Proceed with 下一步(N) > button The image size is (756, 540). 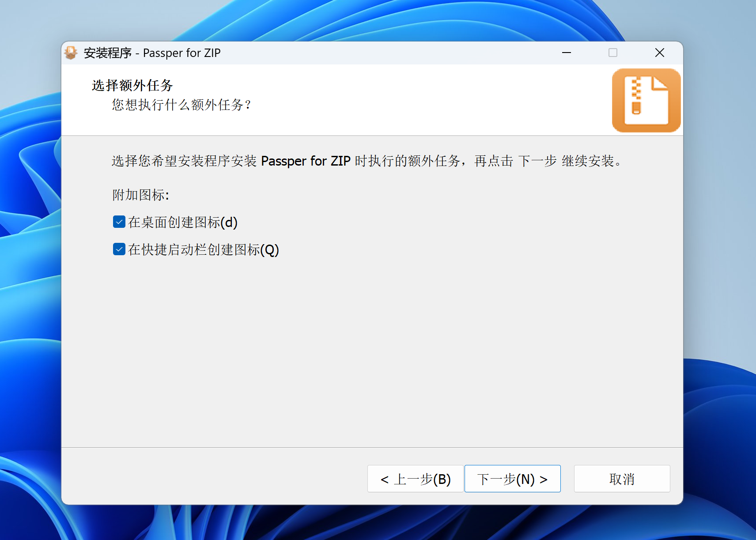[512, 479]
